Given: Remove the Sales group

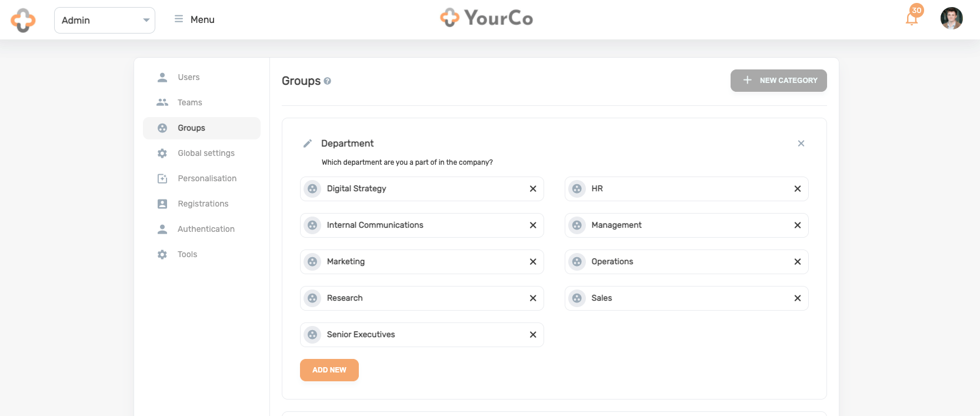Looking at the screenshot, I should point(798,298).
